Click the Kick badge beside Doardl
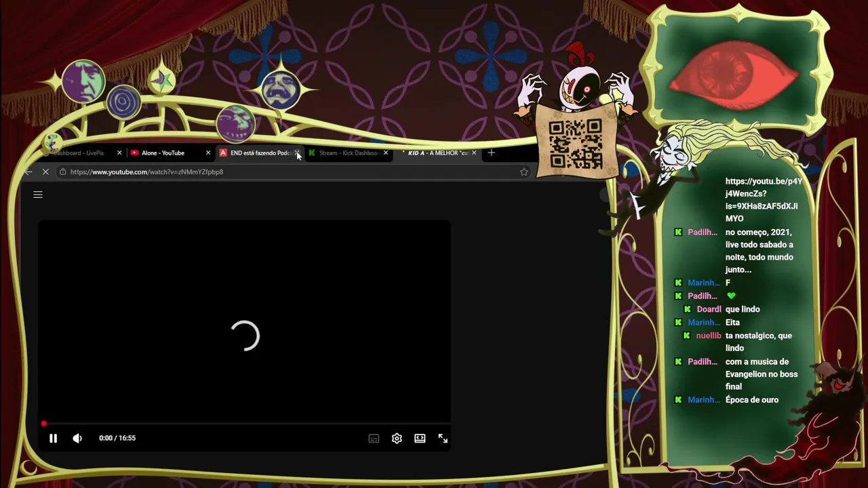 point(688,309)
